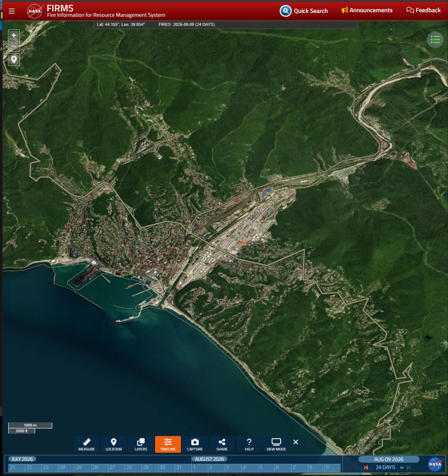The width and height of the screenshot is (448, 476).
Task: Click the AUG 09 2026 date field
Action: [389, 459]
